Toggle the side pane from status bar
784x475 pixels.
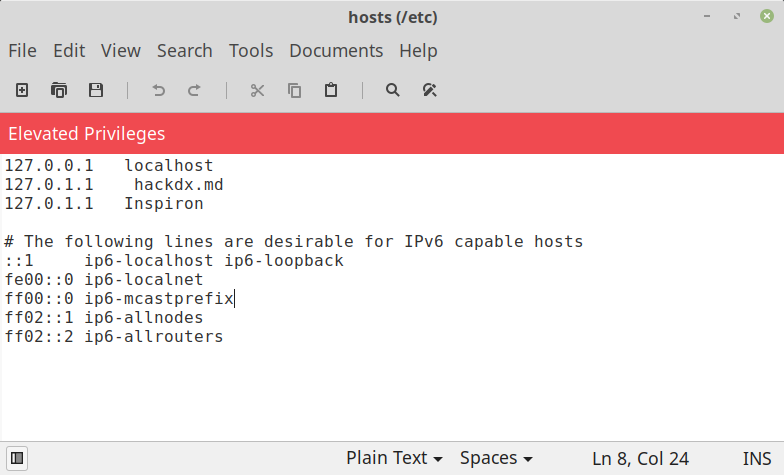click(17, 458)
